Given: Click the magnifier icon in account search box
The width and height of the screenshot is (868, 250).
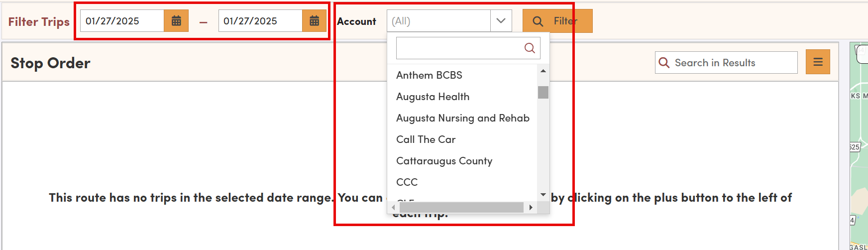Looking at the screenshot, I should click(530, 48).
